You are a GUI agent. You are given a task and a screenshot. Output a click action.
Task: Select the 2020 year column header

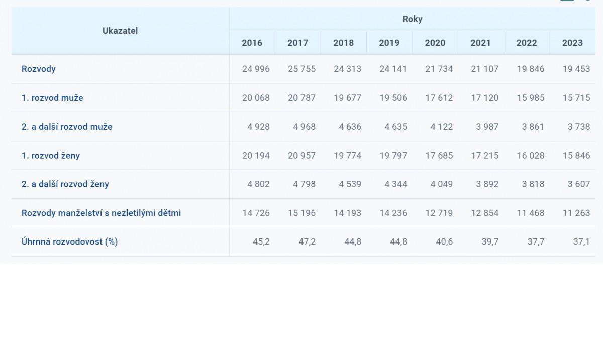[435, 43]
